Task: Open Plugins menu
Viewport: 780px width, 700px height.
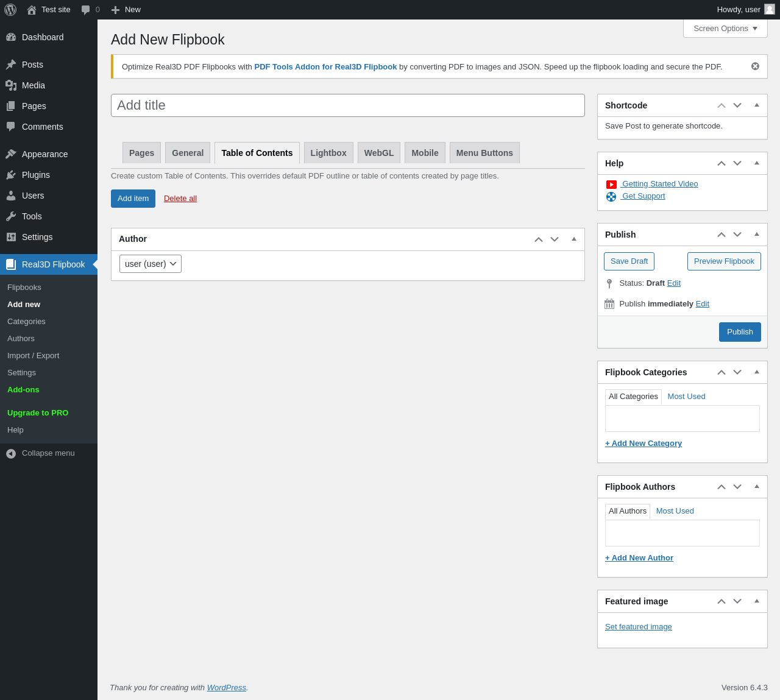Action: (49, 175)
